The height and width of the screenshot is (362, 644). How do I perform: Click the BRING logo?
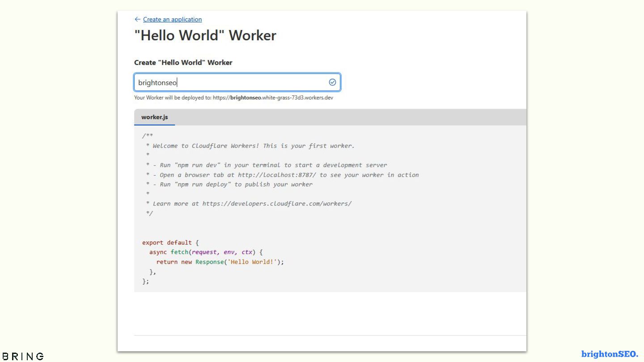(23, 356)
